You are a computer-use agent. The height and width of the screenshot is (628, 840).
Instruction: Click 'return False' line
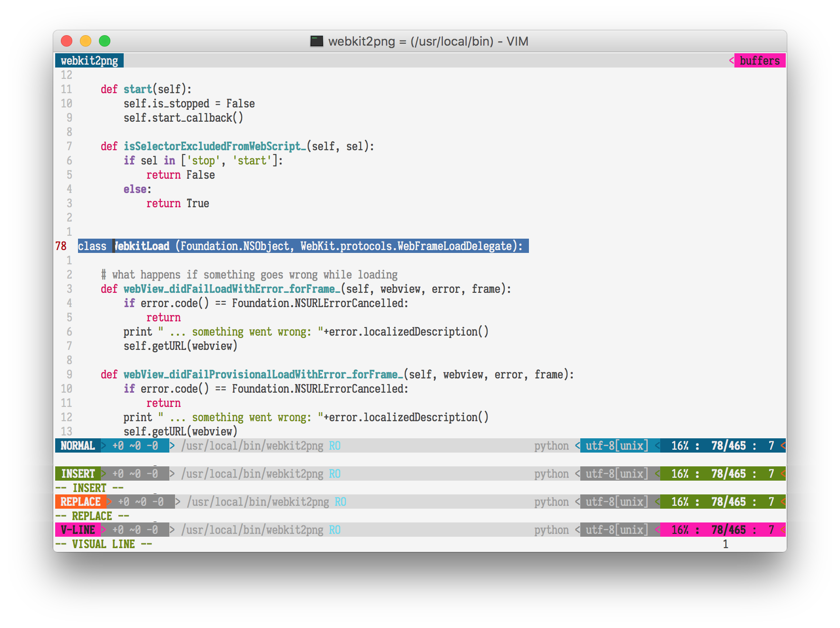[180, 174]
